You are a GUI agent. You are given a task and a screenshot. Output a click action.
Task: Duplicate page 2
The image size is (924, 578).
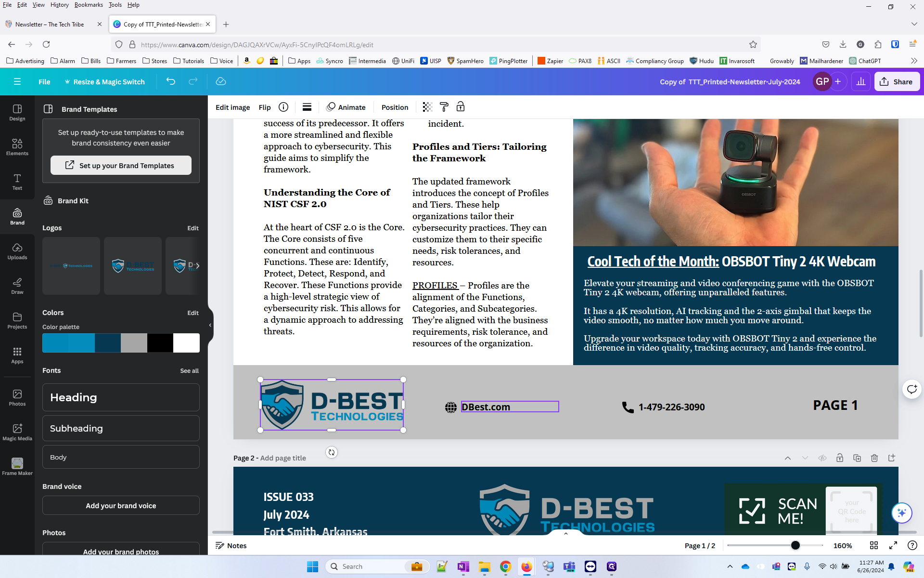tap(857, 458)
